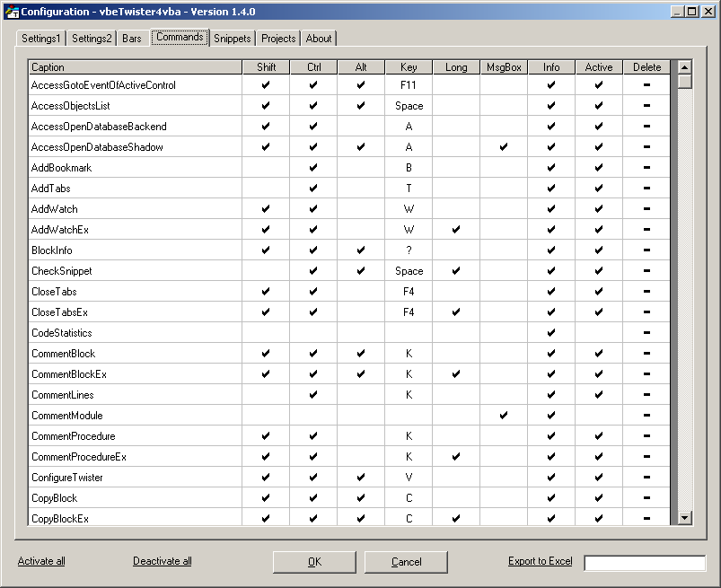Remove the CommentBlock command
The height and width of the screenshot is (588, 721).
point(646,353)
